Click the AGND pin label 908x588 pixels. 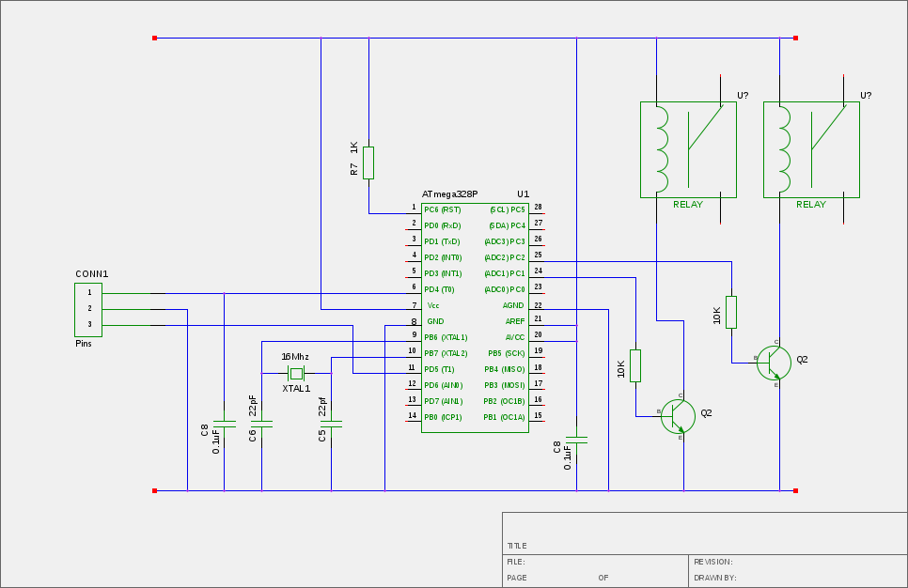(513, 305)
